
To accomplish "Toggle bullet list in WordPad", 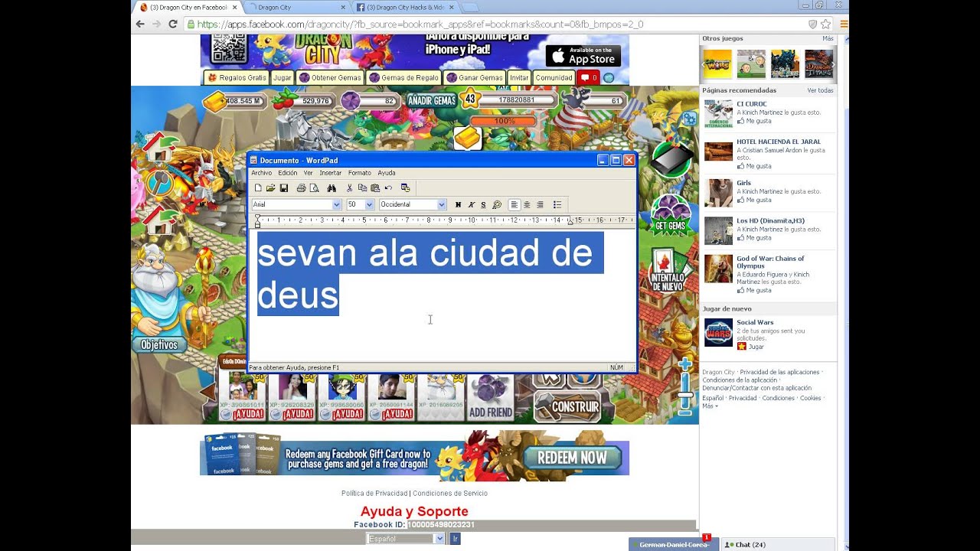I will point(557,204).
